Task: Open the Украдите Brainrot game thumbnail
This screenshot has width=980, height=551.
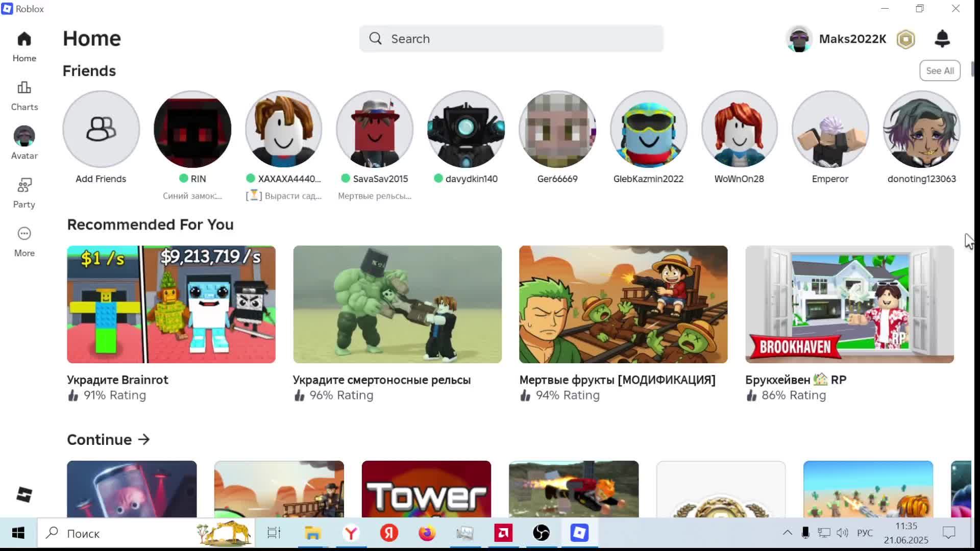Action: [x=171, y=305]
